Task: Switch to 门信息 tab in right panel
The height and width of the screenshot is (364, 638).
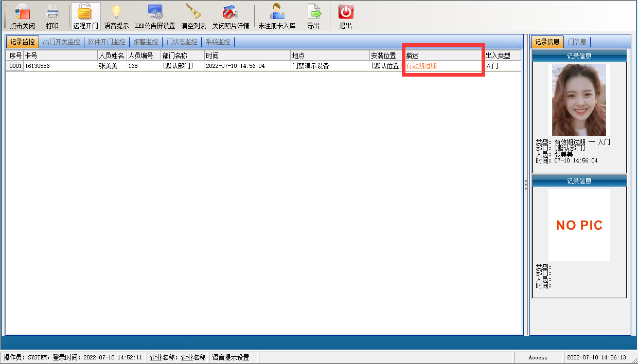Action: [577, 42]
